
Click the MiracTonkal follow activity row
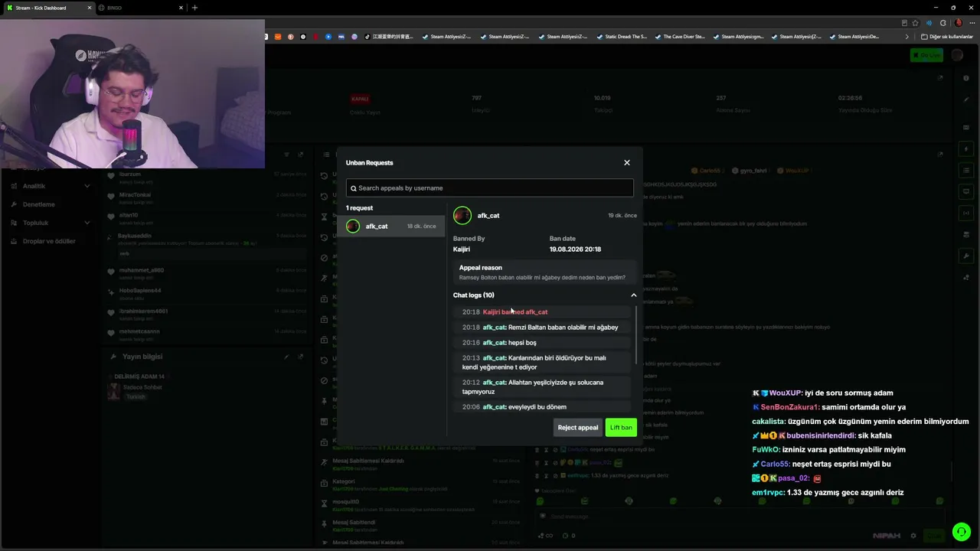(207, 197)
